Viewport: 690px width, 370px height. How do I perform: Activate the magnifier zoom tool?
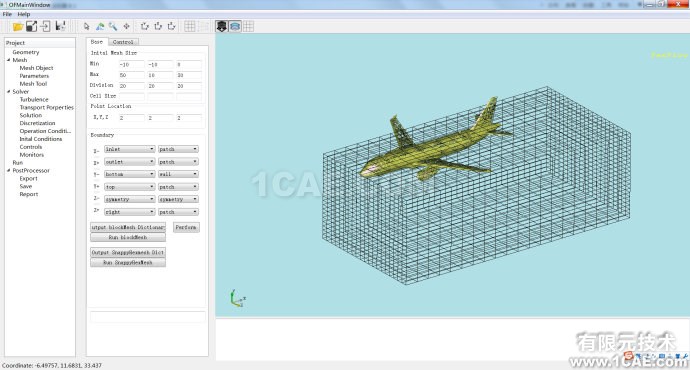pyautogui.click(x=113, y=26)
